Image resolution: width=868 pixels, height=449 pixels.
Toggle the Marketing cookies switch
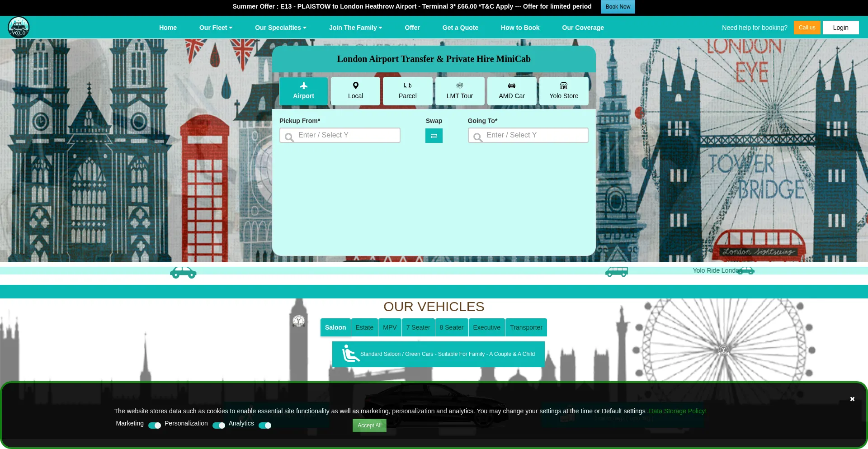[155, 425]
